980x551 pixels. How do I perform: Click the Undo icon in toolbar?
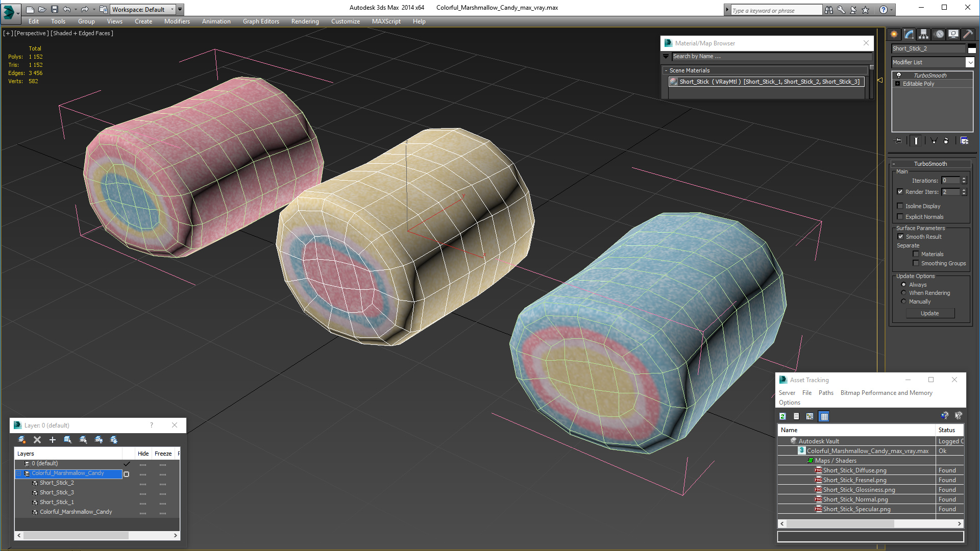(x=67, y=9)
